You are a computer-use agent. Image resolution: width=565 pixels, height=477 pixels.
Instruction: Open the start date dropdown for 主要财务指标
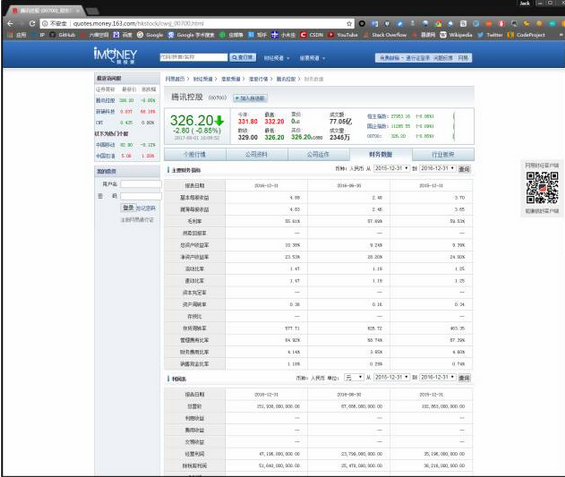tap(391, 168)
